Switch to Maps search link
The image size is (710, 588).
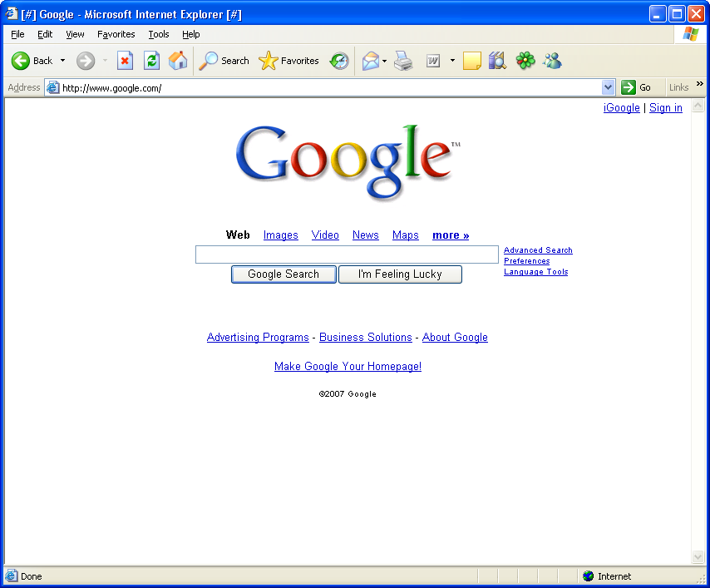405,235
